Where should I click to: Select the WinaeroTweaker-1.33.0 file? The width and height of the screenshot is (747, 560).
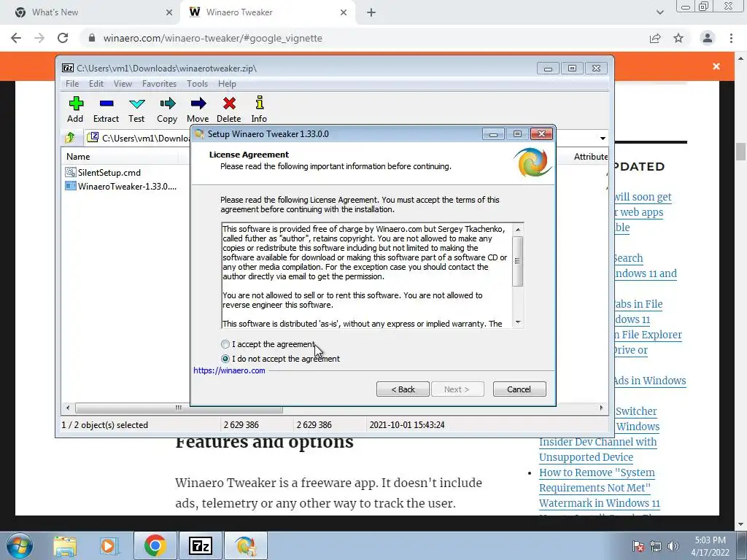(x=121, y=186)
